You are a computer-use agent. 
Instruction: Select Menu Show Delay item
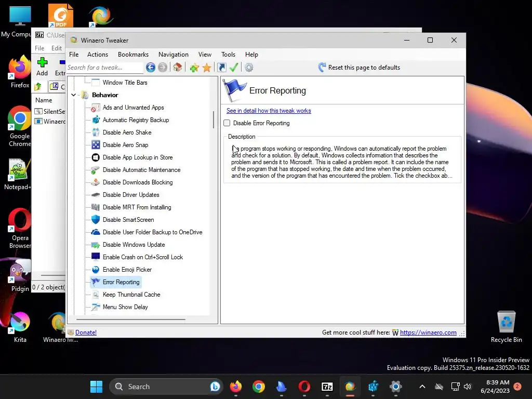tap(125, 307)
